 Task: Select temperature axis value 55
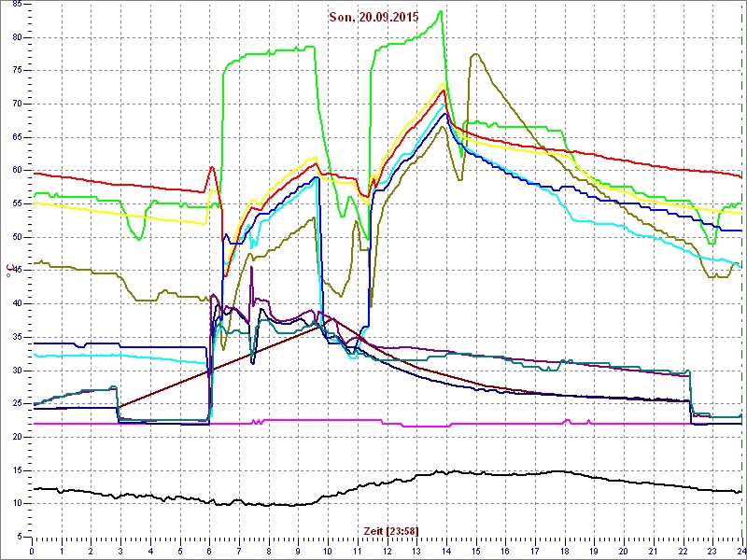click(x=16, y=203)
